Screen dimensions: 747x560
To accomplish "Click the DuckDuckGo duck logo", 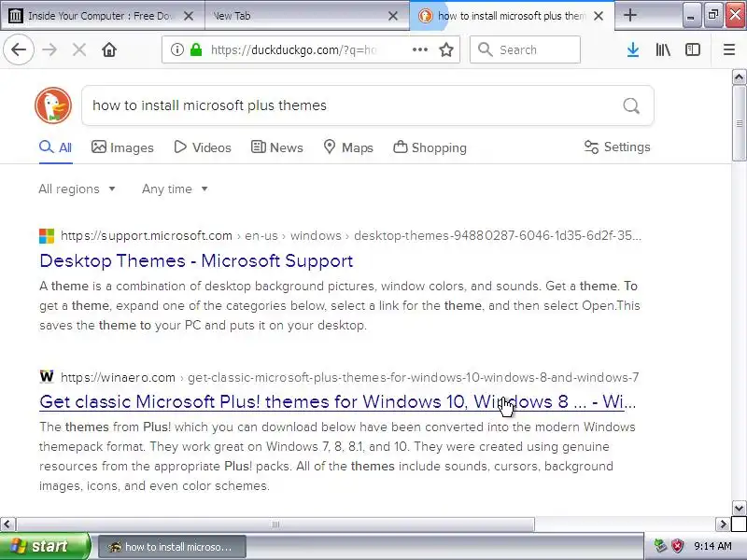I will click(x=53, y=105).
